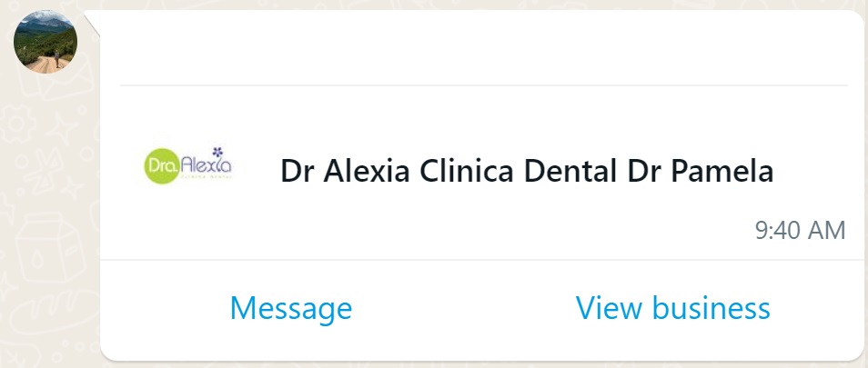The height and width of the screenshot is (368, 868).
Task: Click the empty area at the bubble's top
Action: pos(482,45)
